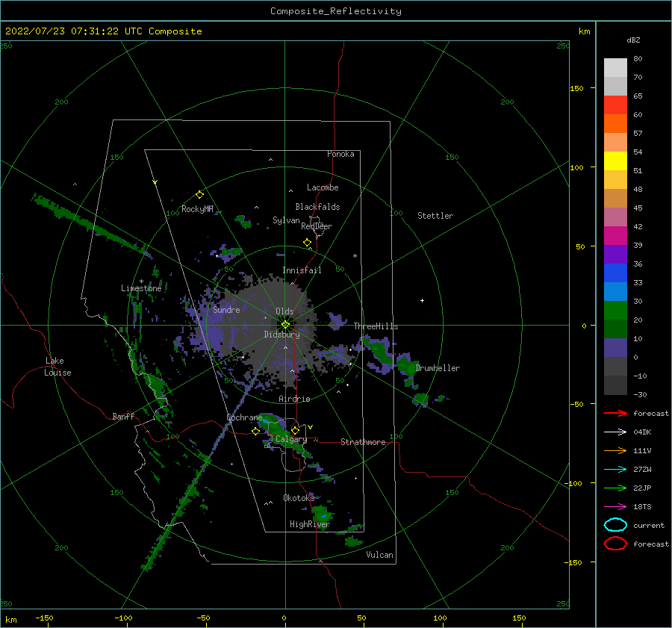Click the HighRiver city label

(310, 524)
